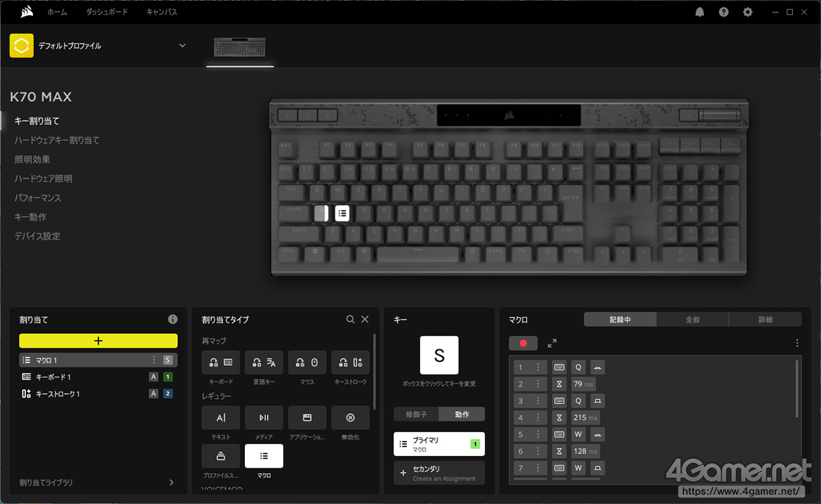Open パフォーマンス in the sidebar
This screenshot has width=821, height=504.
[38, 198]
